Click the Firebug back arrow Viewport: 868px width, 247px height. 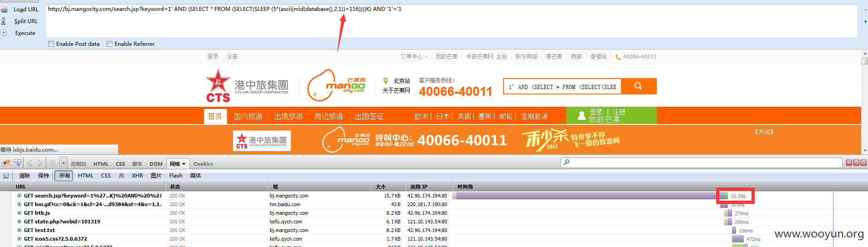(x=30, y=163)
